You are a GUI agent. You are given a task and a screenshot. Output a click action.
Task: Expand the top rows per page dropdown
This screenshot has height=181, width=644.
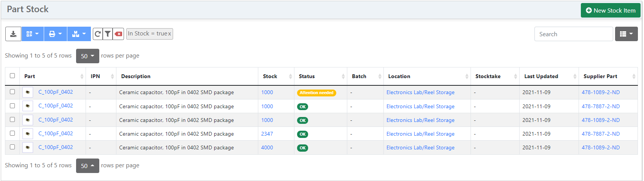pos(87,56)
